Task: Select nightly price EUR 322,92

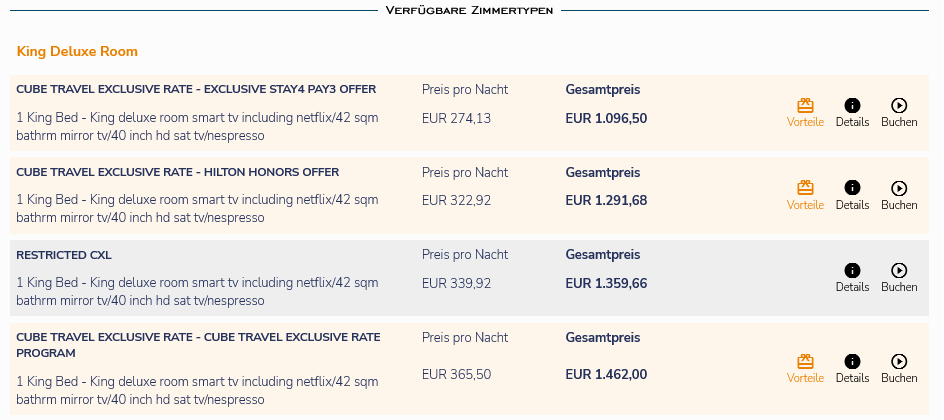Action: tap(456, 200)
